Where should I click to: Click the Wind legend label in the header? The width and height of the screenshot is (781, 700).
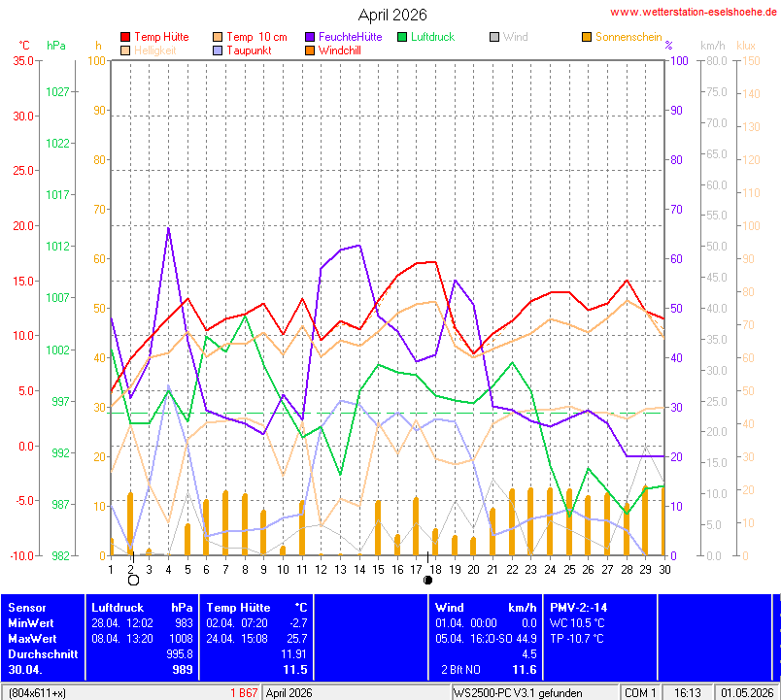tap(516, 37)
